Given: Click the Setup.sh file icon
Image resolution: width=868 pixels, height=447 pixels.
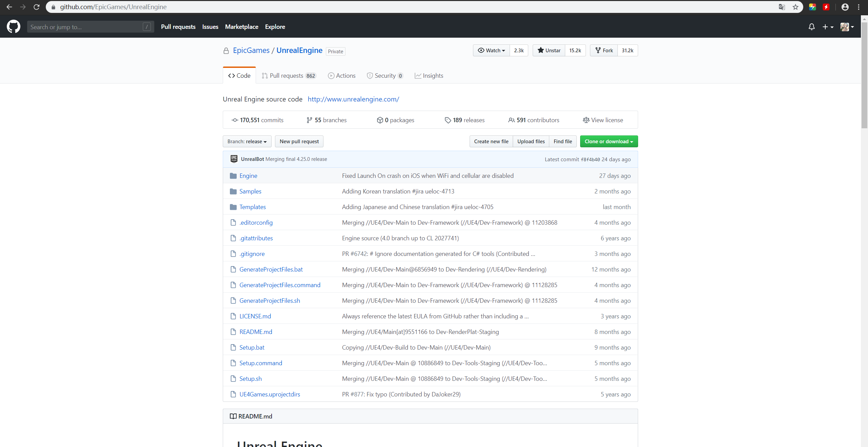Looking at the screenshot, I should pos(233,379).
